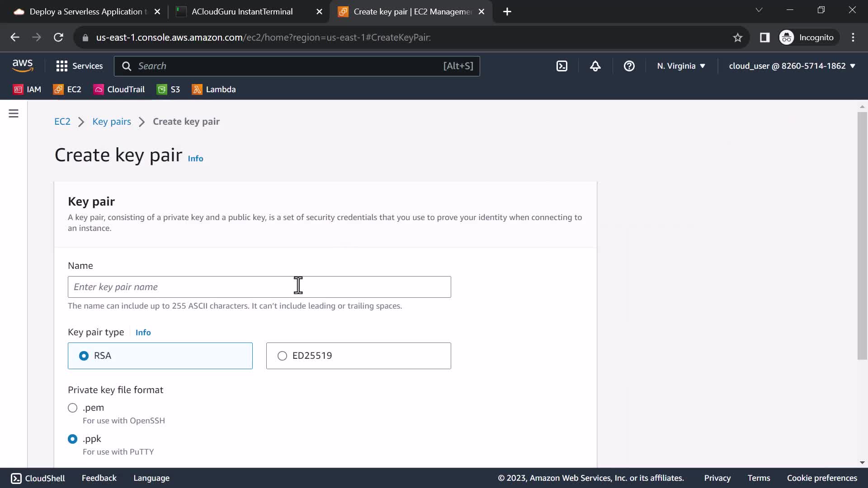This screenshot has width=868, height=488.
Task: Select the ED25519 key pair type
Action: point(283,356)
